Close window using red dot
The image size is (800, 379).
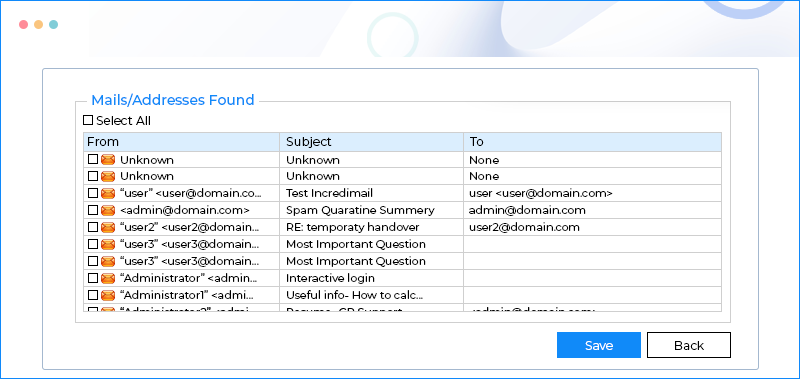pos(23,24)
